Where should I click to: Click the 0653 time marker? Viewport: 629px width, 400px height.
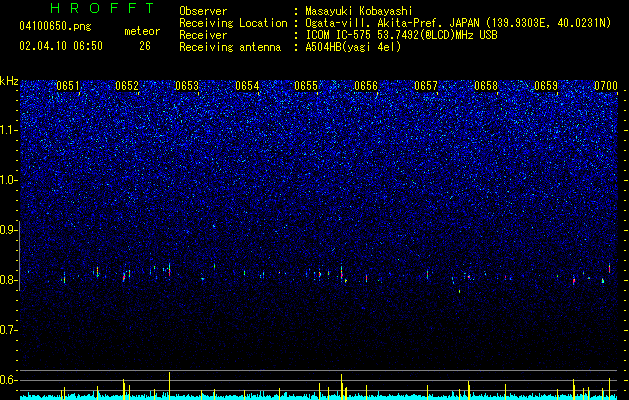coord(187,86)
